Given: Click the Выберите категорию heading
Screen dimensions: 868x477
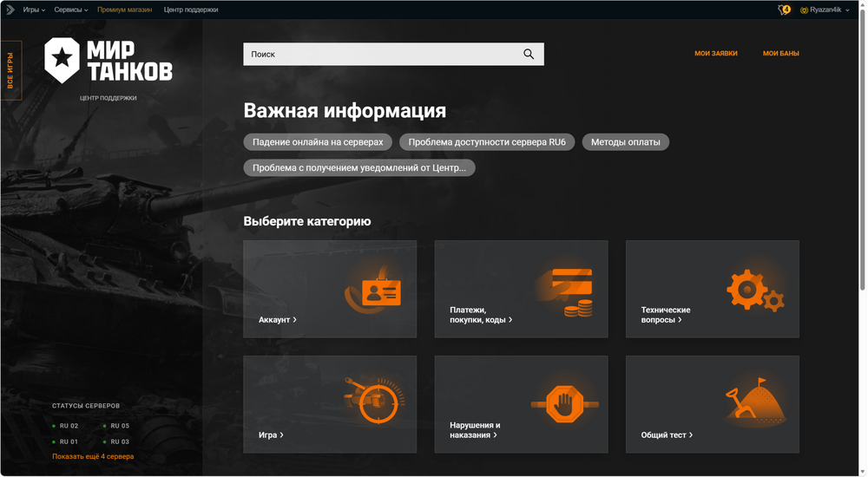Looking at the screenshot, I should [x=307, y=221].
